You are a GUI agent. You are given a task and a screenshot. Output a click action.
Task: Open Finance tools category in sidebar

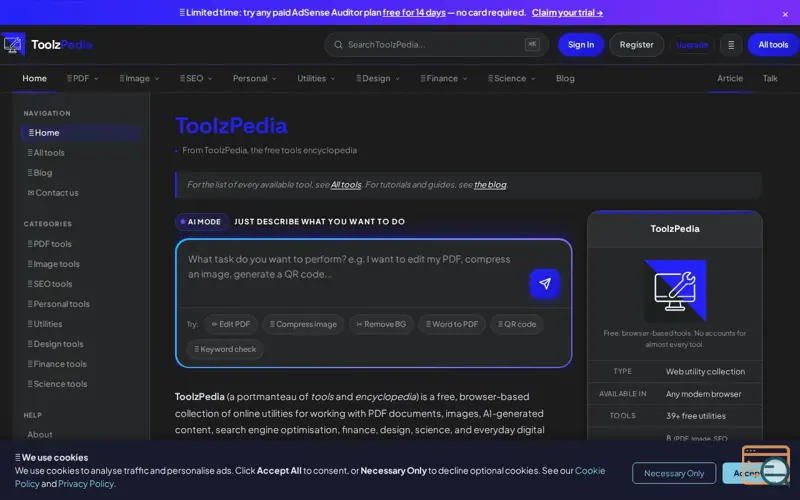pyautogui.click(x=57, y=364)
